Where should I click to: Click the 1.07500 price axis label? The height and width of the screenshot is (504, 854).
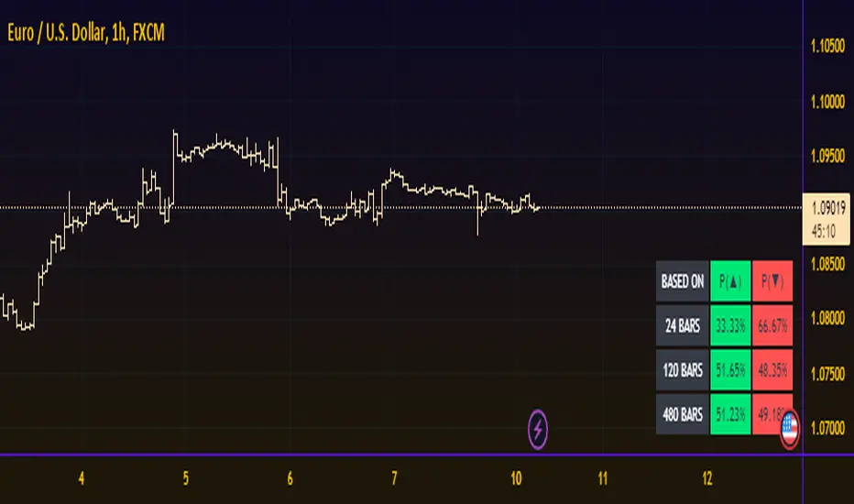coord(827,374)
